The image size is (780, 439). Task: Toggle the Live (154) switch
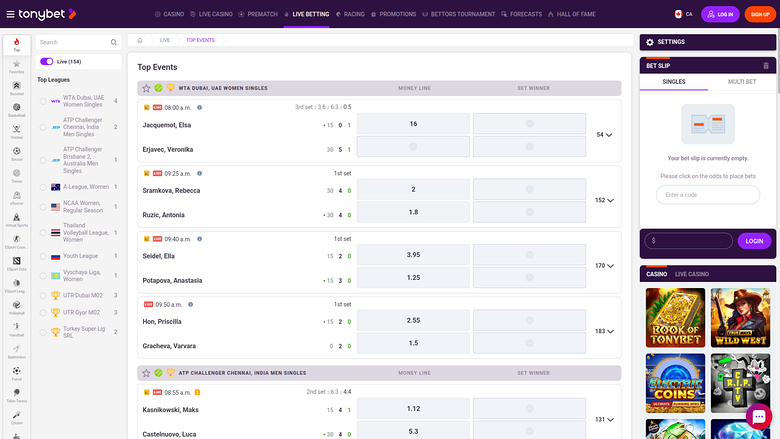(x=47, y=62)
